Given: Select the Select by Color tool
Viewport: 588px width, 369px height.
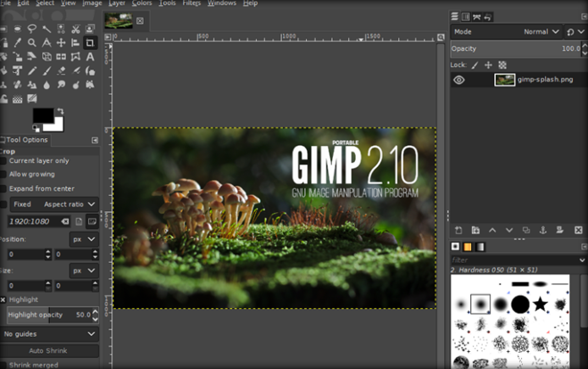Looking at the screenshot, I should (x=61, y=29).
